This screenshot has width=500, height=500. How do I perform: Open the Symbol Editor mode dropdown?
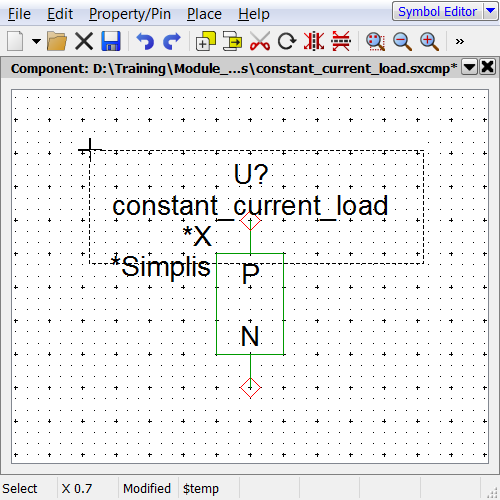click(x=491, y=11)
